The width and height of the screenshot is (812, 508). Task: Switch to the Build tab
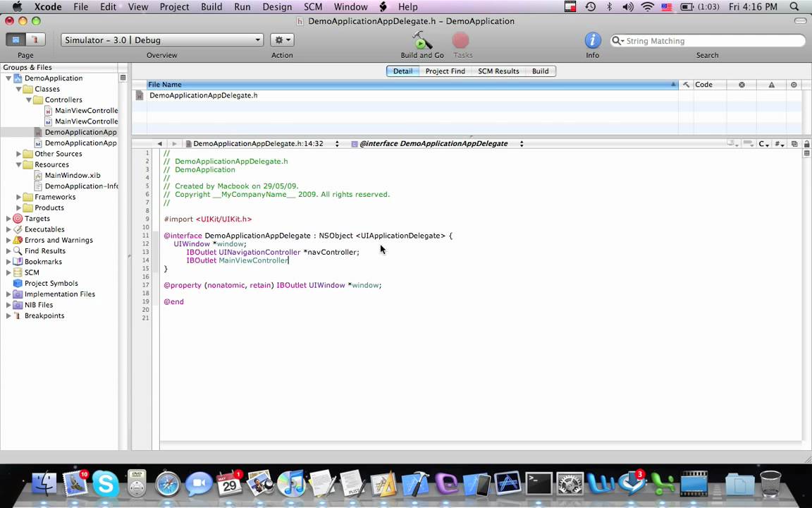(x=540, y=71)
